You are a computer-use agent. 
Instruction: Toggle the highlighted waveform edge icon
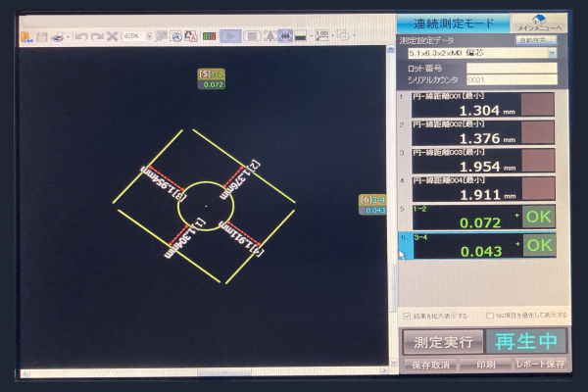[285, 36]
